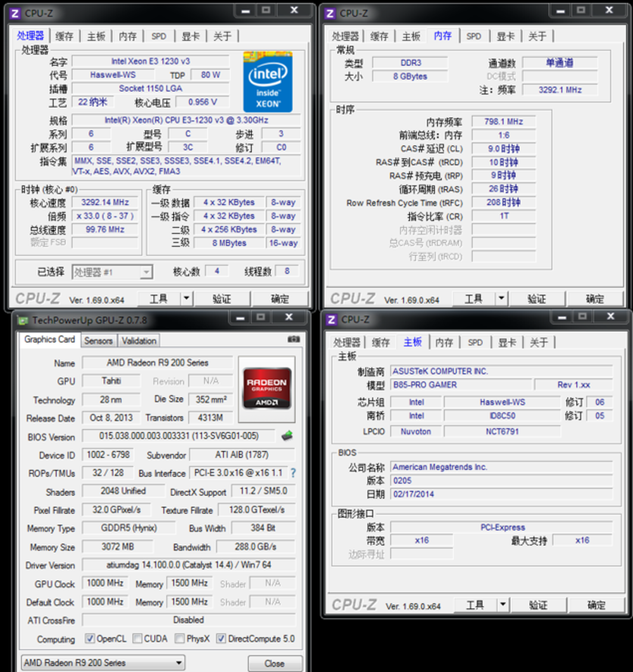Switch to 主板 tab in processor window
Image resolution: width=633 pixels, height=672 pixels.
(96, 37)
